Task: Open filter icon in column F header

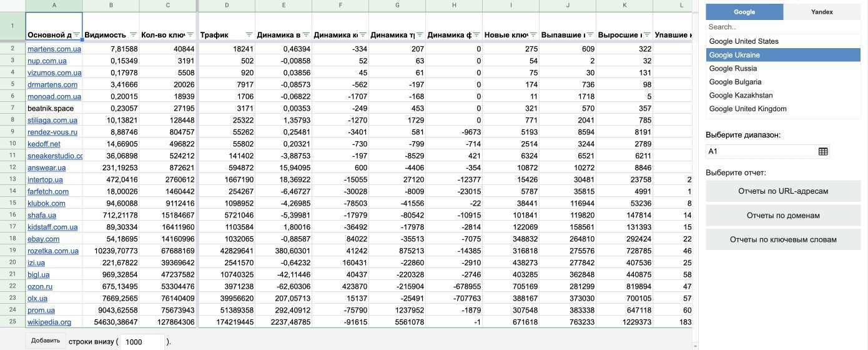Action: (x=363, y=35)
